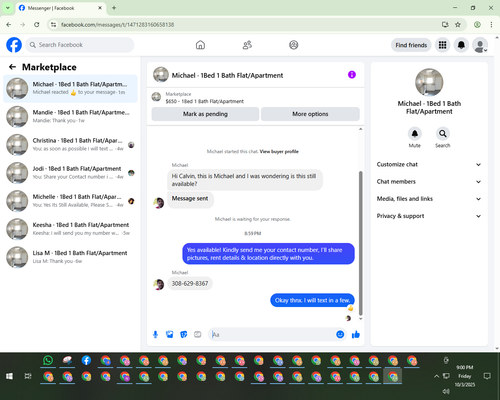
Task: Open Chrome tab search dropdown
Action: click(x=8, y=8)
